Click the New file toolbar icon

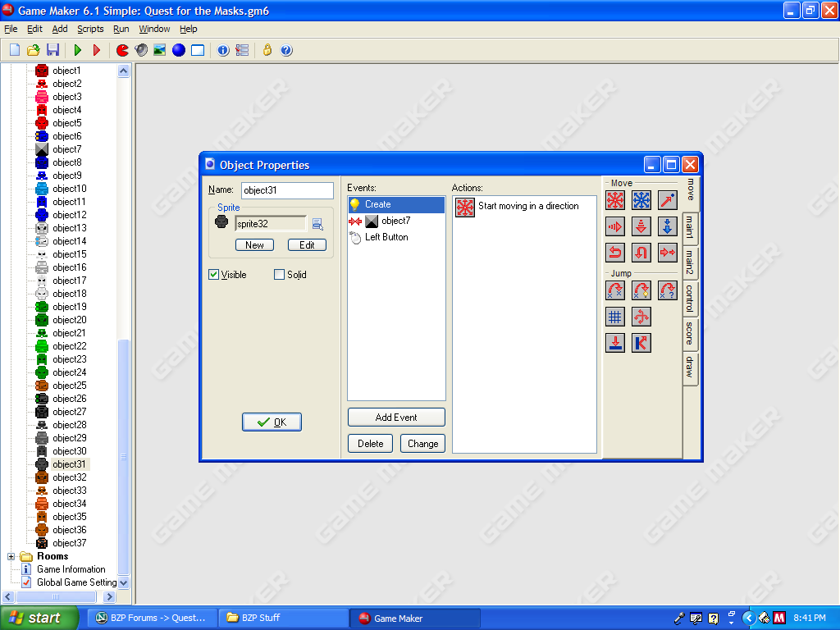click(x=15, y=50)
